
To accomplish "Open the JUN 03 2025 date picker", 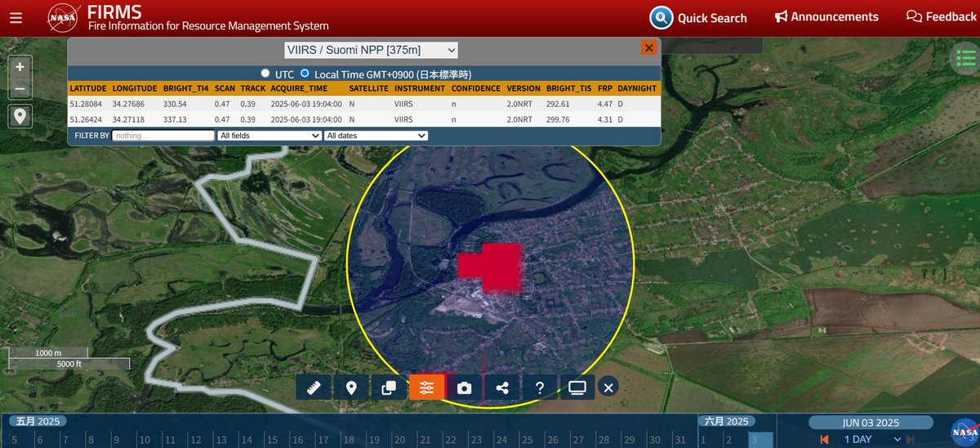I will 871,422.
